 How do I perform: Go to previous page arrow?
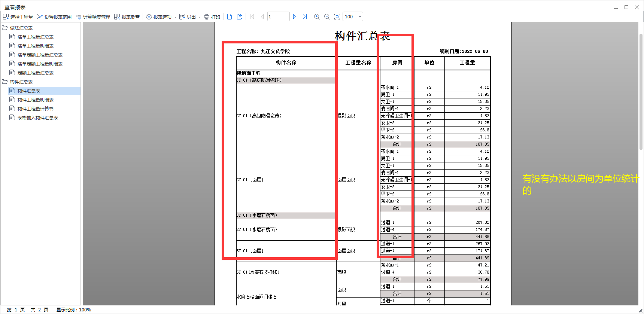coord(262,17)
